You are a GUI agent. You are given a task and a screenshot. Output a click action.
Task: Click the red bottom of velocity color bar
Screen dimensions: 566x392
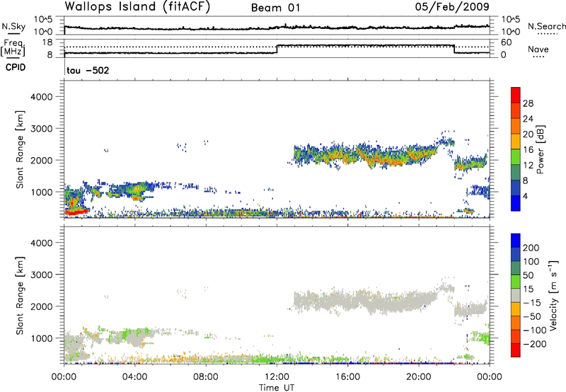(x=516, y=350)
